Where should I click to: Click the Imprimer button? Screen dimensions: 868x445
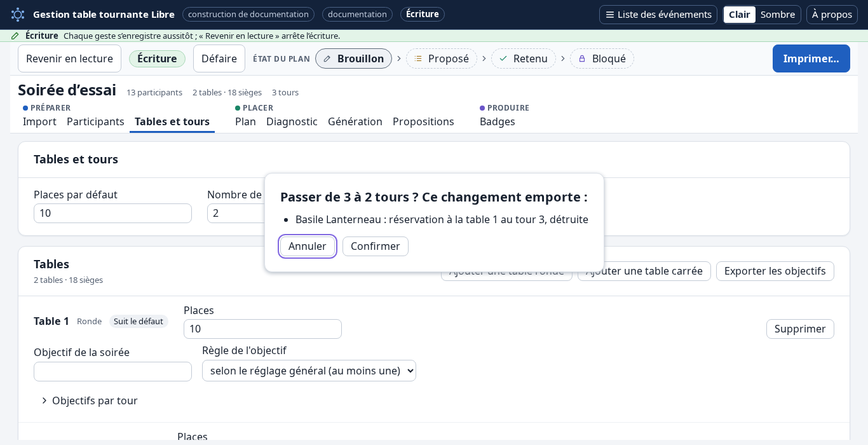(x=811, y=58)
